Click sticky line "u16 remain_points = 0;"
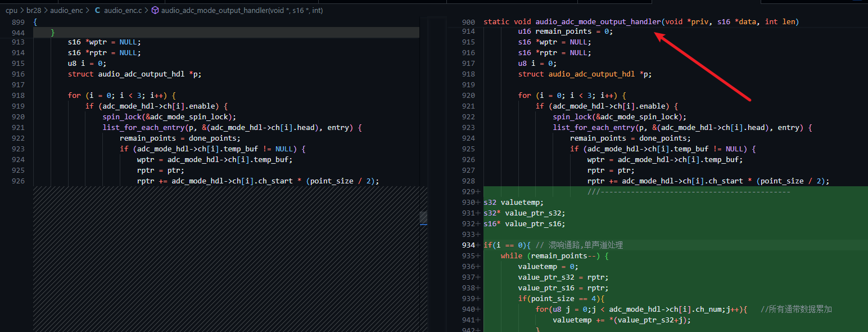The width and height of the screenshot is (868, 332). pos(566,32)
